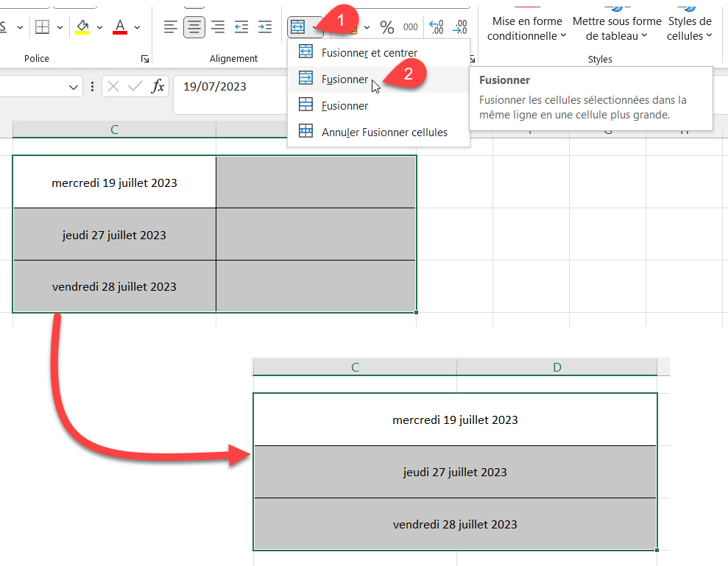Click the borders icon in Police group

point(42,27)
